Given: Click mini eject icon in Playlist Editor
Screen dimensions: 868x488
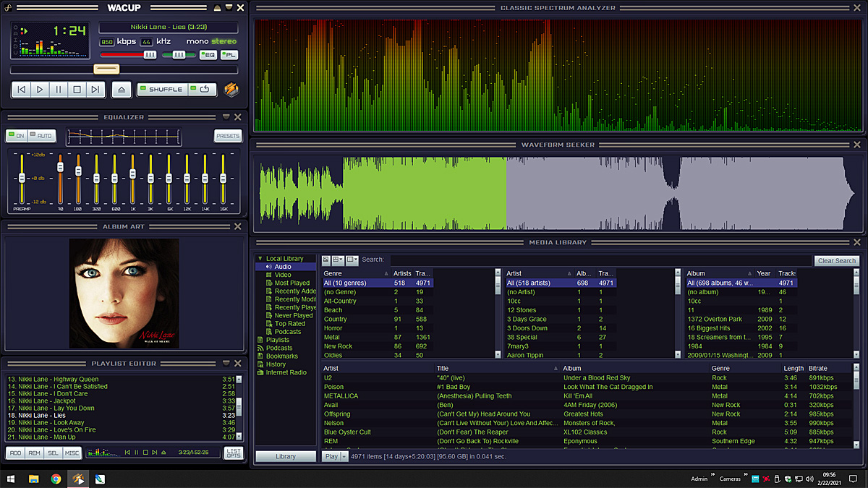Looking at the screenshot, I should 163,453.
